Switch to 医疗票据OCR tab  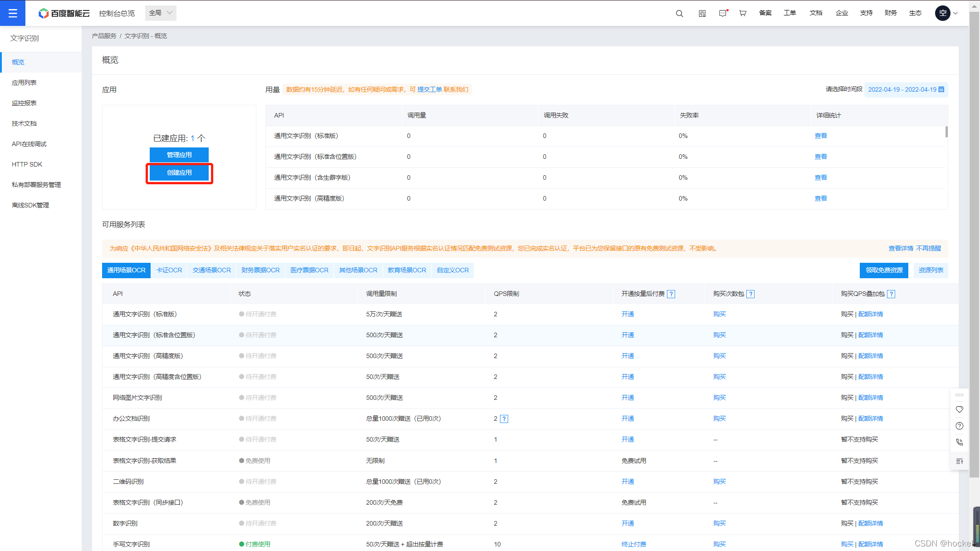(x=309, y=271)
